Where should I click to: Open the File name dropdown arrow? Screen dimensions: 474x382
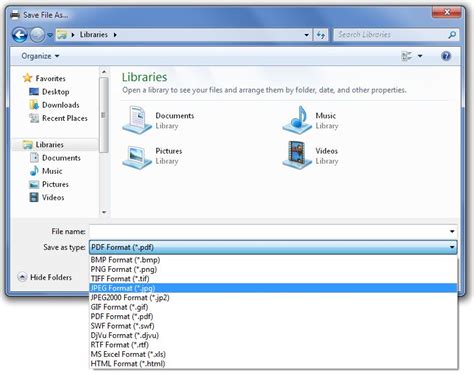point(452,231)
